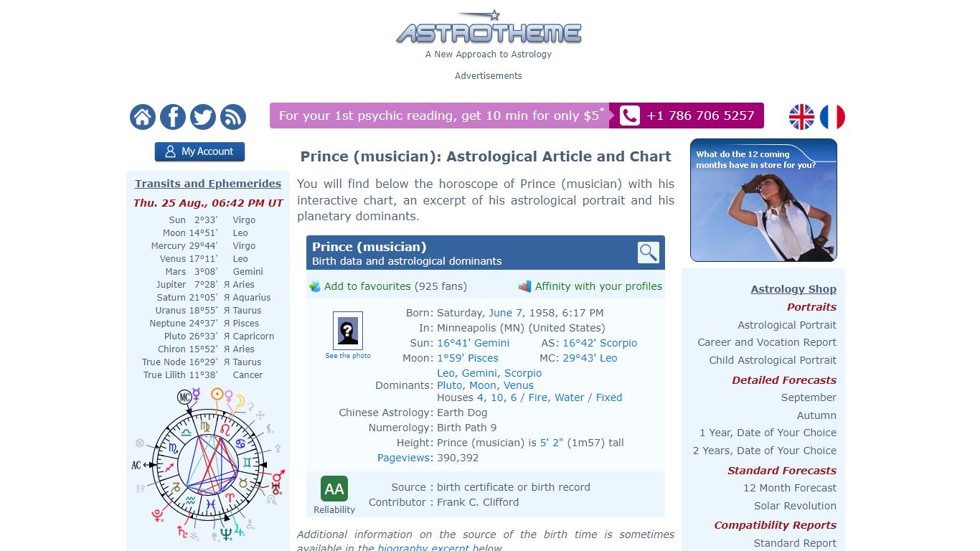This screenshot has width=980, height=551.
Task: Click the Leo dominant sign link
Action: click(x=446, y=373)
